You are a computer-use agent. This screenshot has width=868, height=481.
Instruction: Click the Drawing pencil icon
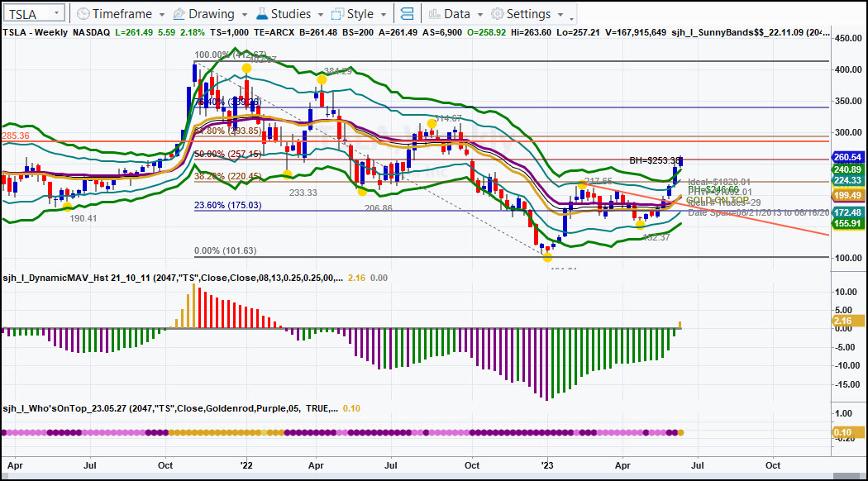click(x=179, y=14)
